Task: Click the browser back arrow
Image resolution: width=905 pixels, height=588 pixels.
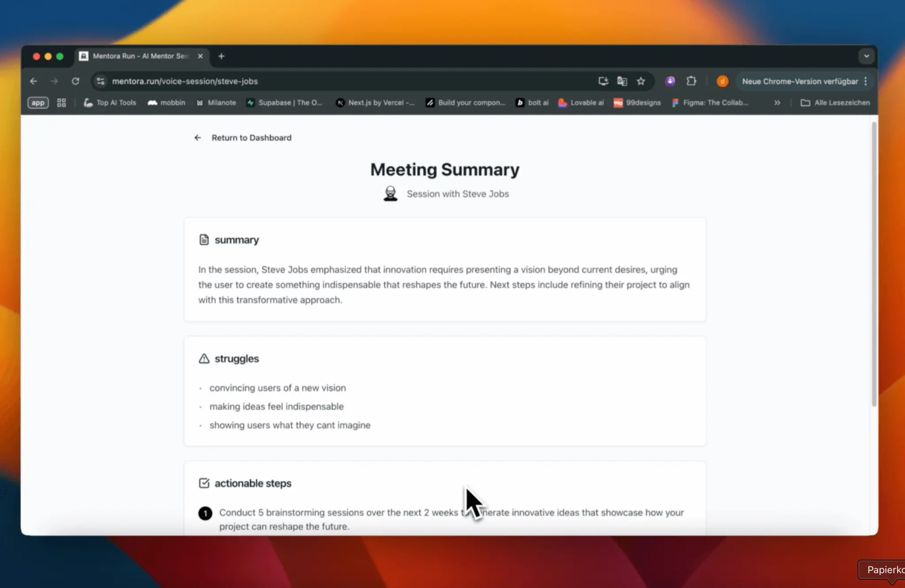Action: click(34, 81)
